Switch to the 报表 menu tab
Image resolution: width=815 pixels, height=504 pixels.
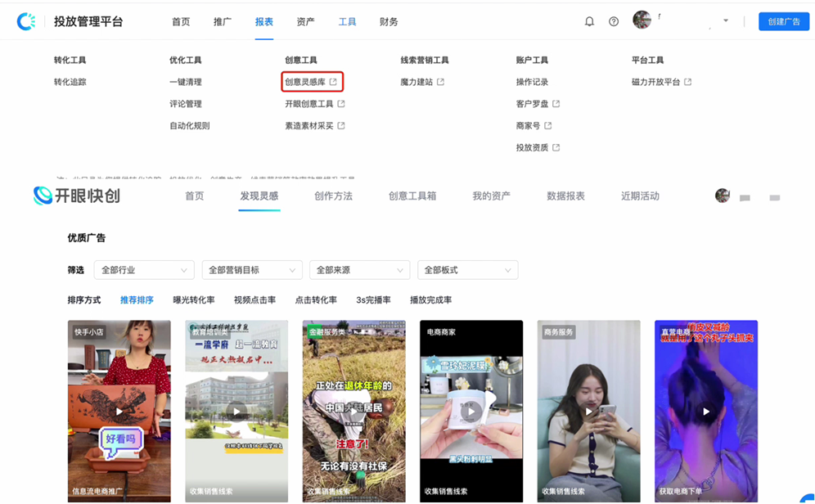264,21
